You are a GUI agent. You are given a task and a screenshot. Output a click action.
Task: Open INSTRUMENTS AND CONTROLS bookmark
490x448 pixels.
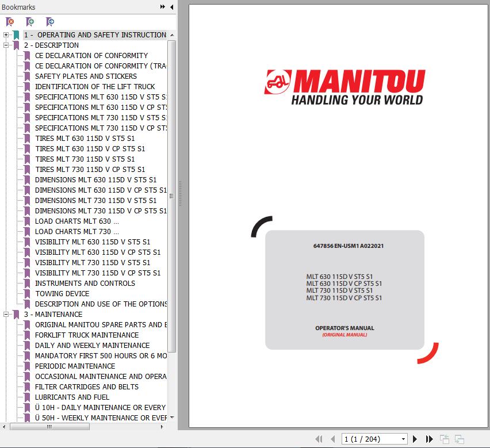pyautogui.click(x=85, y=284)
